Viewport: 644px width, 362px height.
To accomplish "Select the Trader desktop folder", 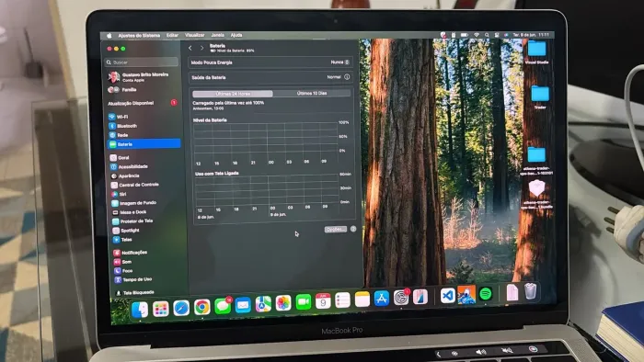I will coord(540,97).
